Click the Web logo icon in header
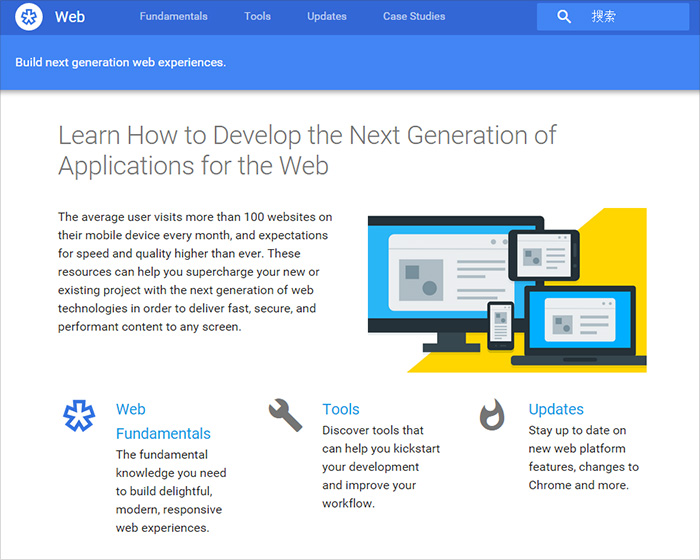 (30, 17)
